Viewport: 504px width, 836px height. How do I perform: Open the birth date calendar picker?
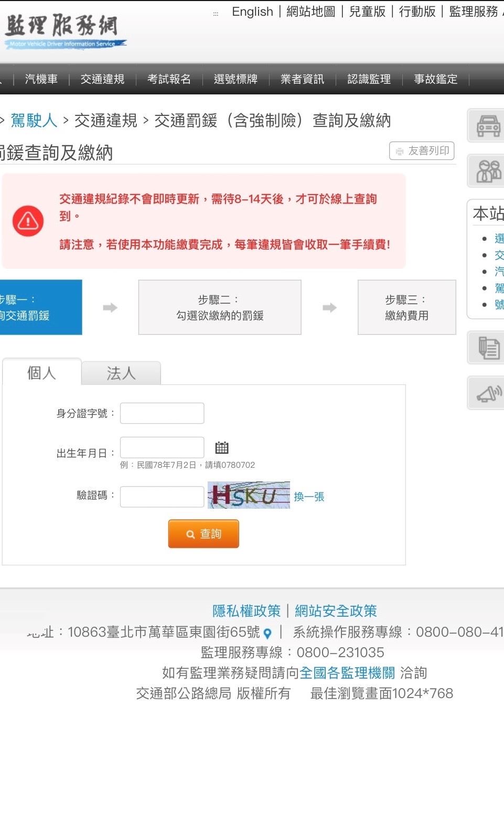[x=222, y=447]
